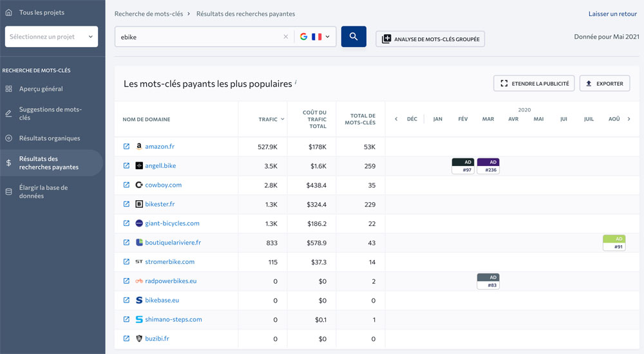The height and width of the screenshot is (354, 644).
Task: Click the dollar icon for Résultats des recherches payantes
Action: pos(8,163)
